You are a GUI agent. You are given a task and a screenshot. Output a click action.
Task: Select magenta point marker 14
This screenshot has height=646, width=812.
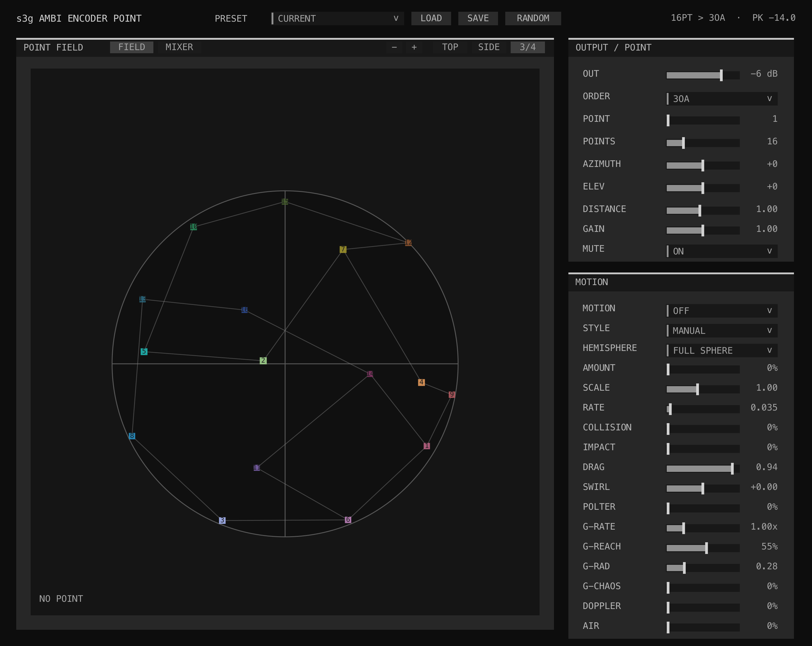click(370, 374)
